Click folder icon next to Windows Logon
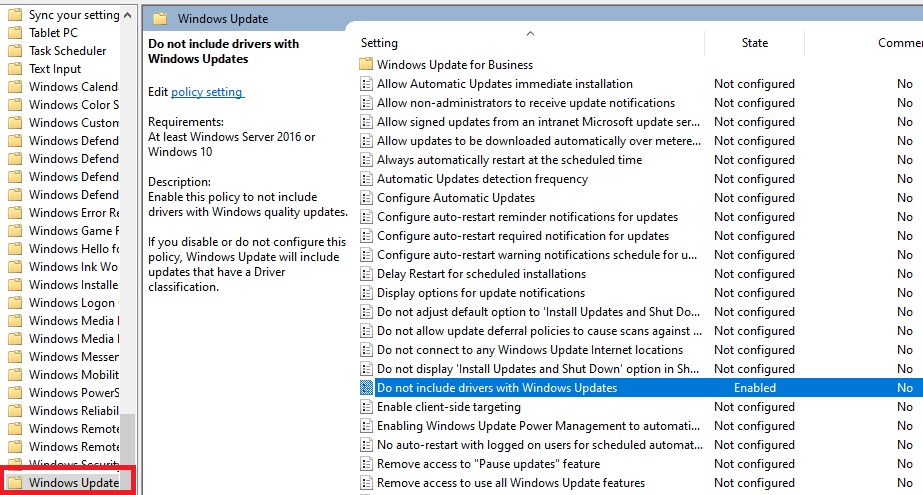The width and height of the screenshot is (923, 495). 15,303
